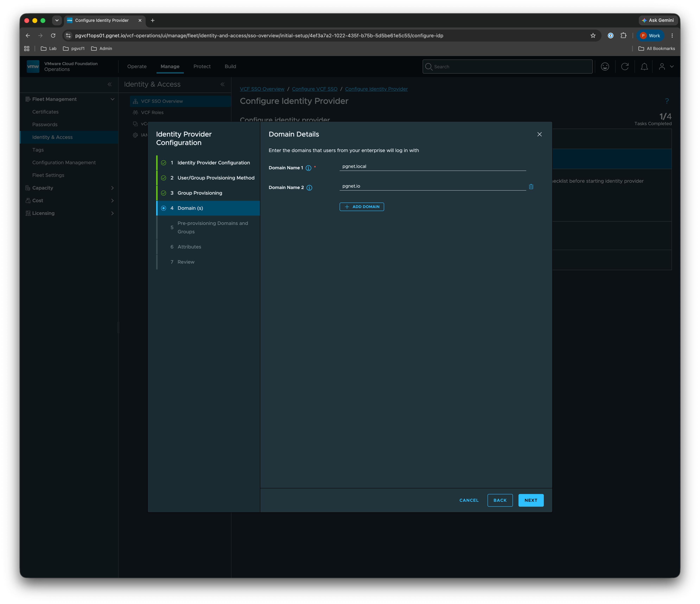Screen dimensions: 700x604
Task: Open All Bookmarks folder
Action: [656, 48]
